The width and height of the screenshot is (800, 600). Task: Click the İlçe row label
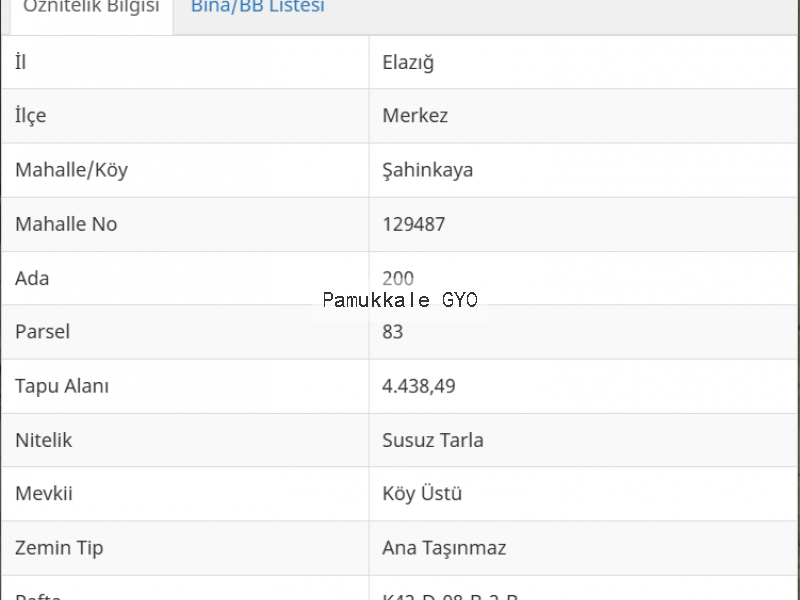[x=31, y=116]
